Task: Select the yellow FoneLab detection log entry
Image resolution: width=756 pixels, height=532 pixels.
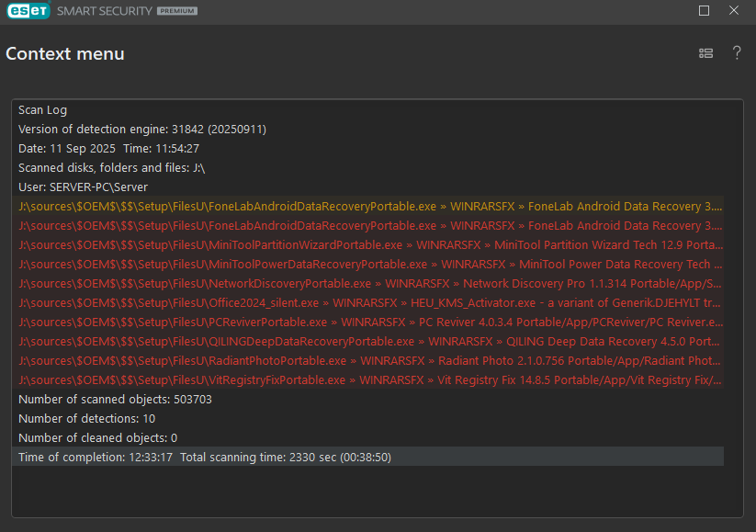Action: (367, 207)
